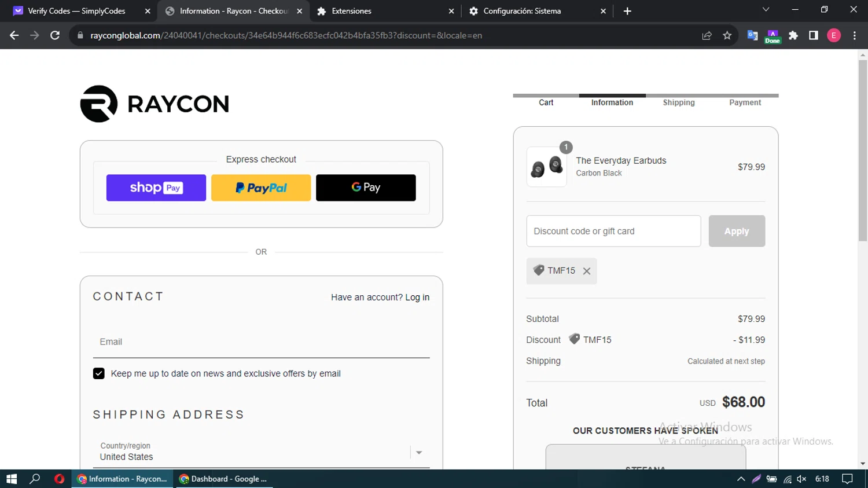Open Chrome three-dot menu
The width and height of the screenshot is (868, 488).
855,35
